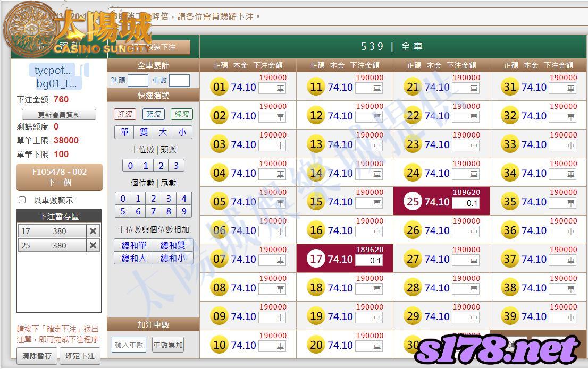The image size is (588, 369).
Task: Select yellow ball number 34
Action: click(x=510, y=173)
